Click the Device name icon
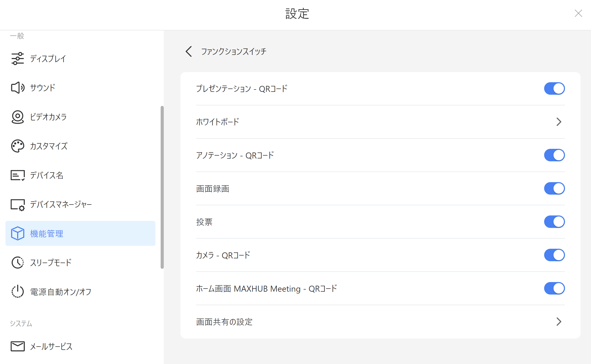 pos(17,175)
